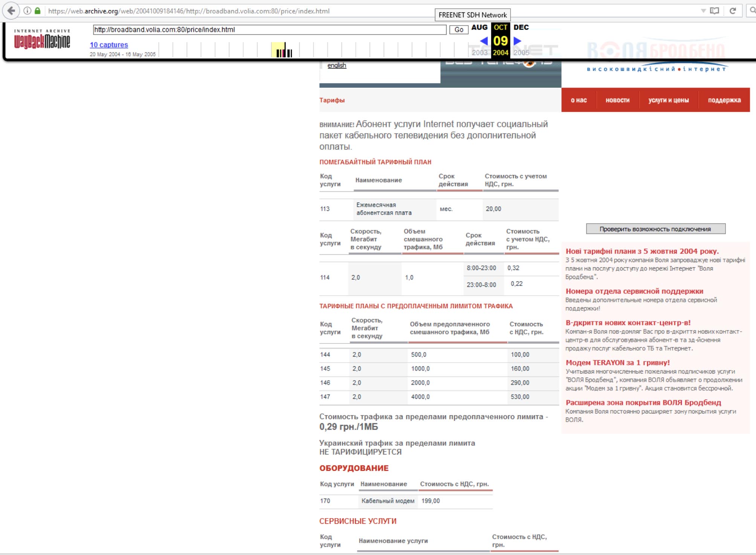Open the address bar history dropdown arrow
The width and height of the screenshot is (756, 555).
[703, 11]
